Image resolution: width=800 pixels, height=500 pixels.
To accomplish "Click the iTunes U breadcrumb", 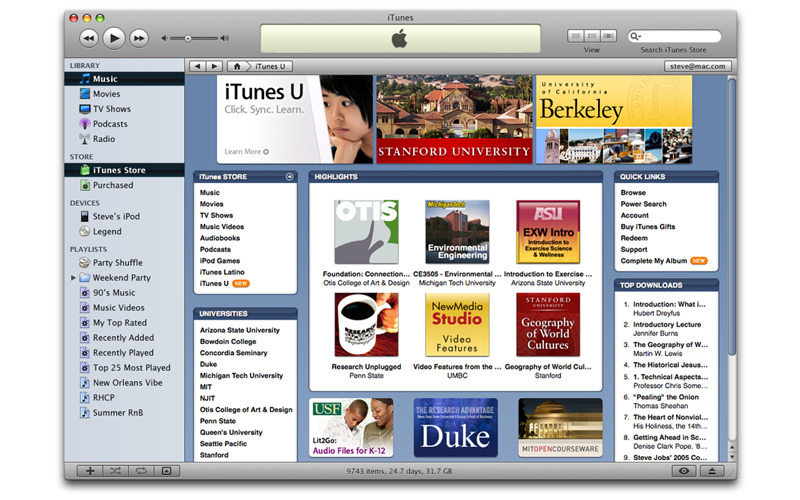I will (269, 66).
